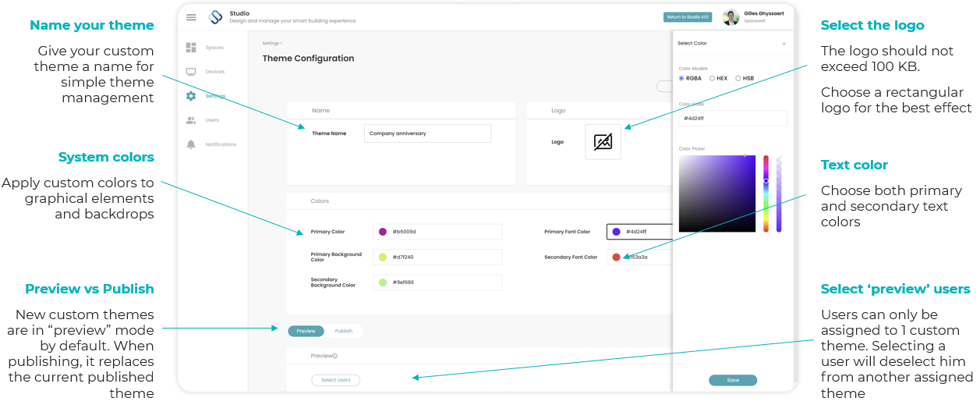This screenshot has height=405, width=980.
Task: Open the hamburger menu icon
Action: coord(191,17)
